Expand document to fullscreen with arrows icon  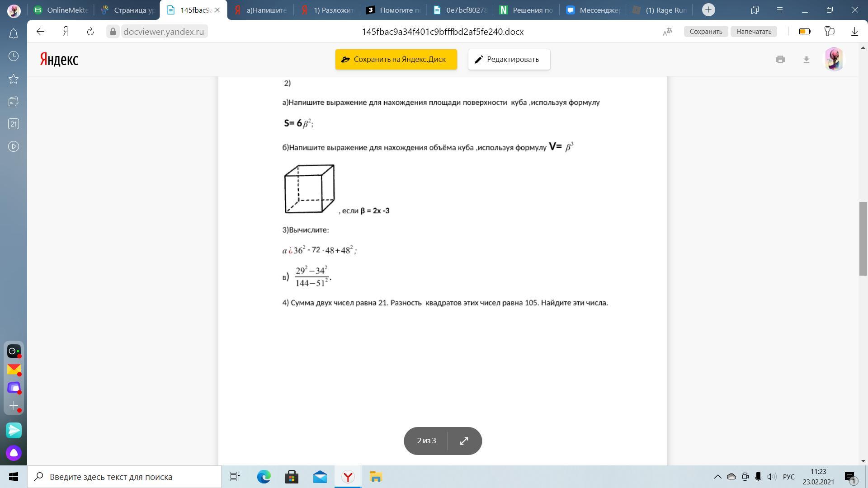point(464,441)
